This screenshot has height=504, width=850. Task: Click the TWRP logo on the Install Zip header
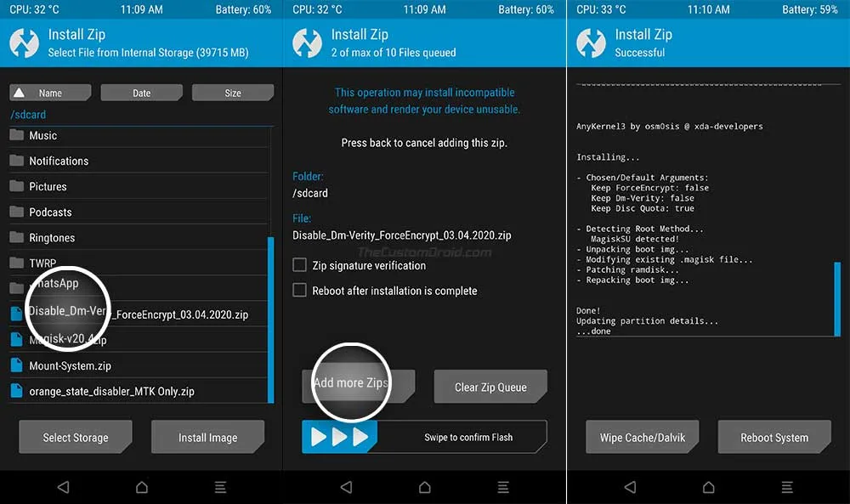point(23,41)
